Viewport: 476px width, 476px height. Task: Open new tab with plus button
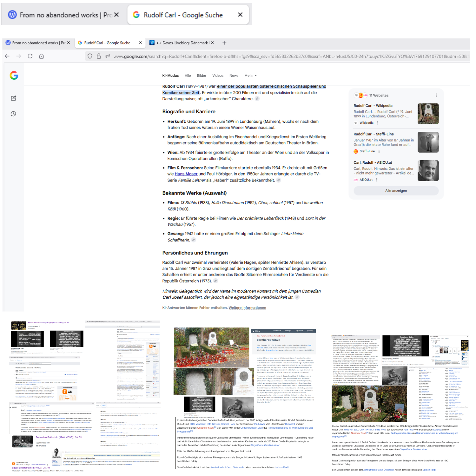(x=224, y=43)
